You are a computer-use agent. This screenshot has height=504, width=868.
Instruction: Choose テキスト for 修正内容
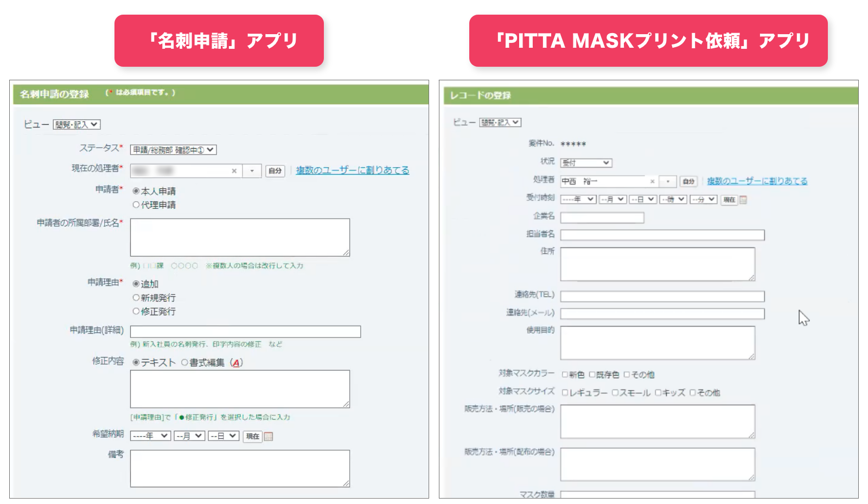[136, 362]
